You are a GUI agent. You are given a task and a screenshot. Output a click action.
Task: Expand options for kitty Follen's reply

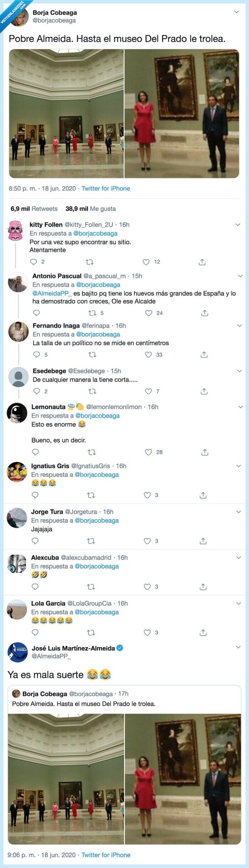238,225
